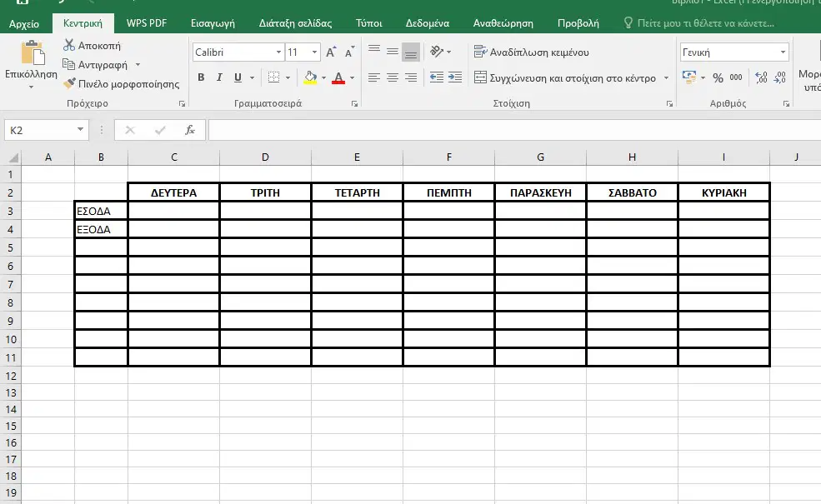The width and height of the screenshot is (821, 504).
Task: Switch to the Τύποι tab
Action: (368, 23)
